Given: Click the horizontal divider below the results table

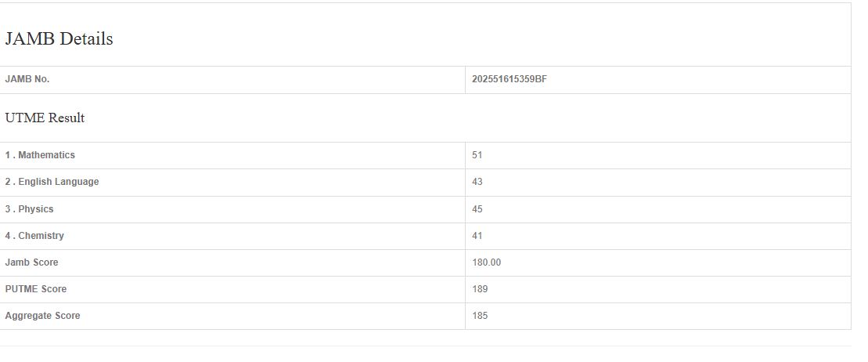Looking at the screenshot, I should pos(425,346).
